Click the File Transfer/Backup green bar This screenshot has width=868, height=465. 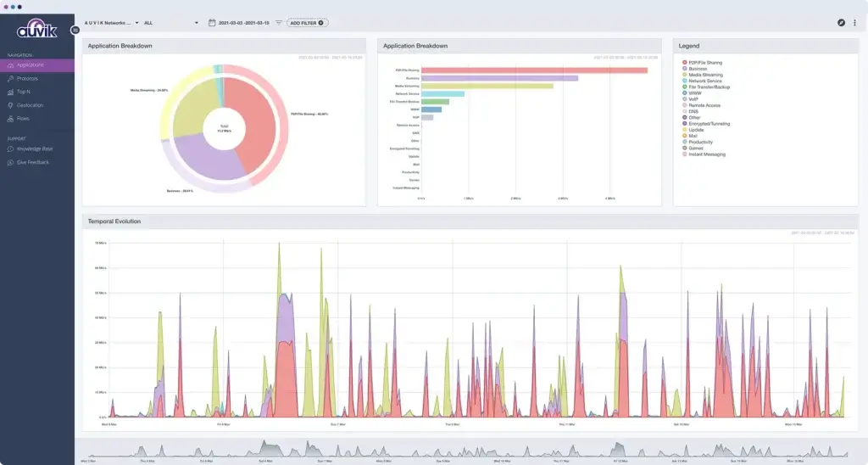(435, 102)
